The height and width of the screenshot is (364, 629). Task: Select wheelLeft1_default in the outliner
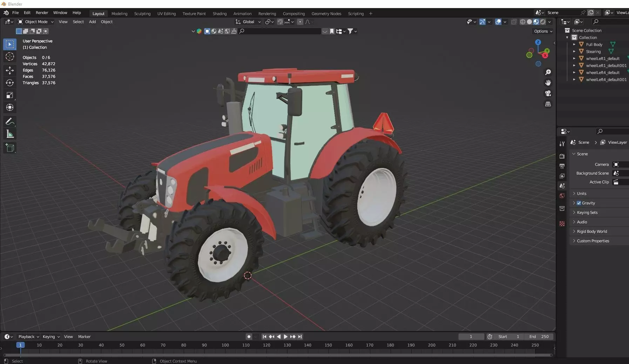point(602,59)
